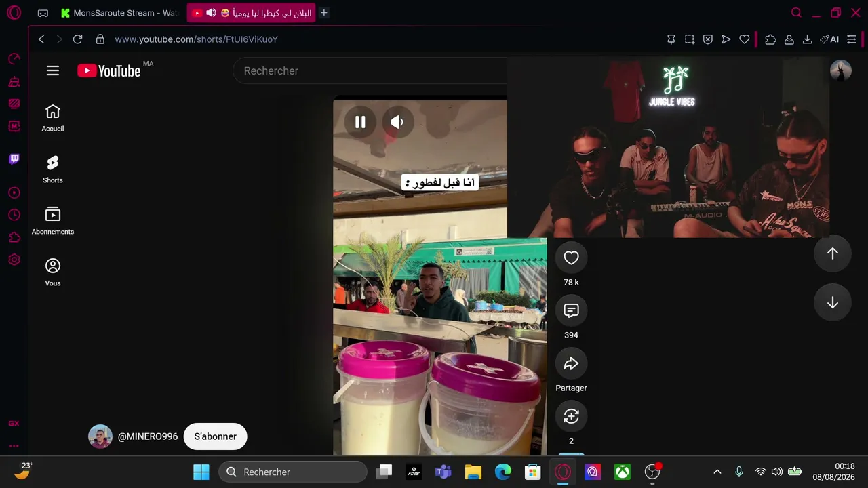View site security info padlock
This screenshot has height=488, width=868.
tap(100, 39)
